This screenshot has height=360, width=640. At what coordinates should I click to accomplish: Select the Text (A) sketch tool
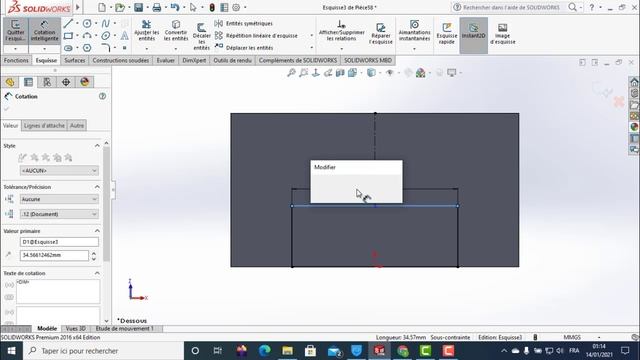124,36
